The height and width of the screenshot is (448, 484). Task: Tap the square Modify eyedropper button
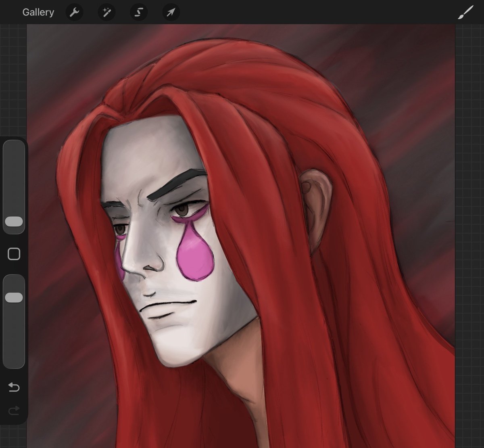point(14,254)
